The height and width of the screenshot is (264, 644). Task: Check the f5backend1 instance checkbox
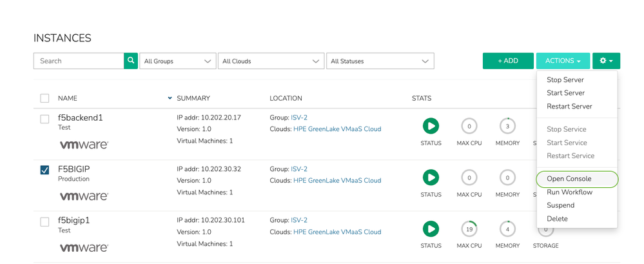[44, 119]
